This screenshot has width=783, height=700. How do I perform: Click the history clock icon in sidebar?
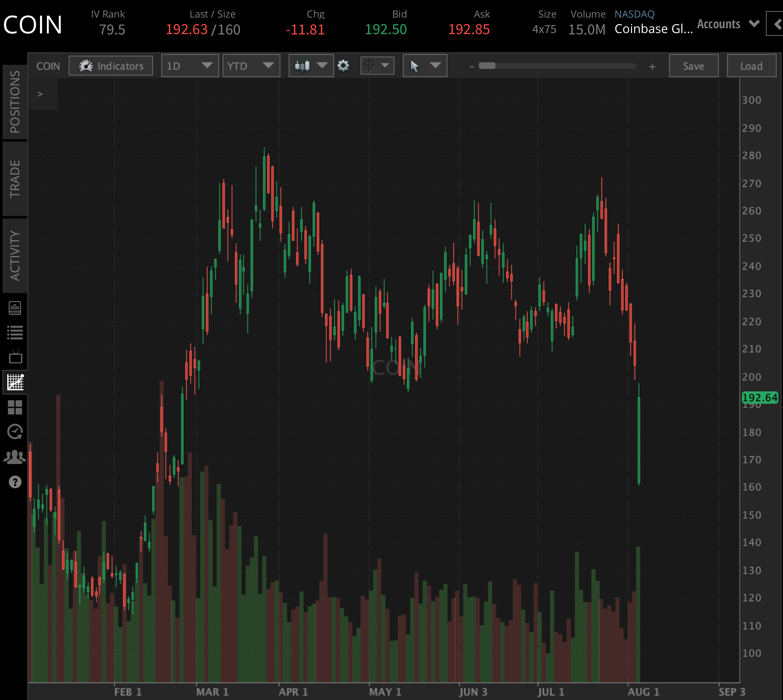pos(15,432)
